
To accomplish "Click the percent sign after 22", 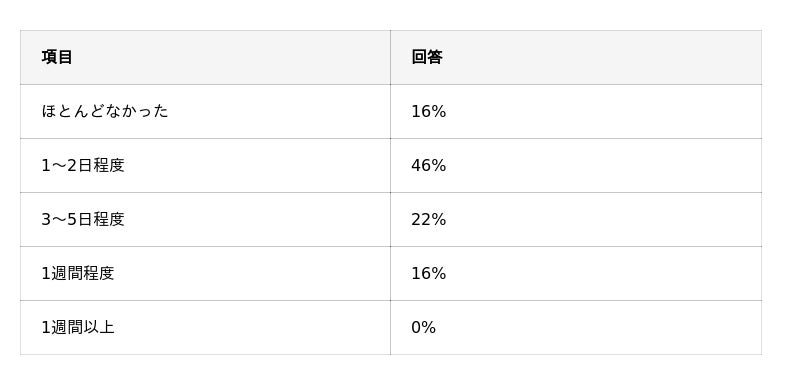I will [439, 219].
